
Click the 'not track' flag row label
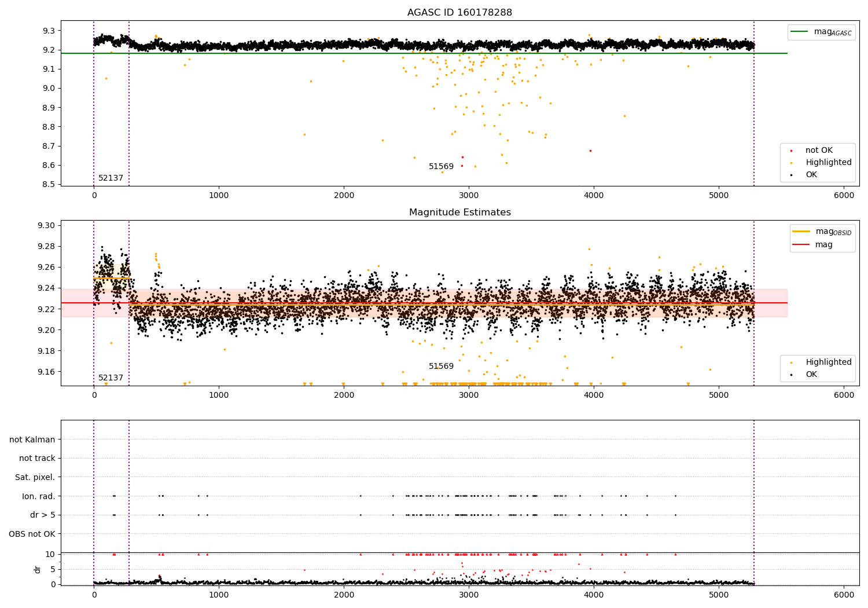tap(37, 459)
